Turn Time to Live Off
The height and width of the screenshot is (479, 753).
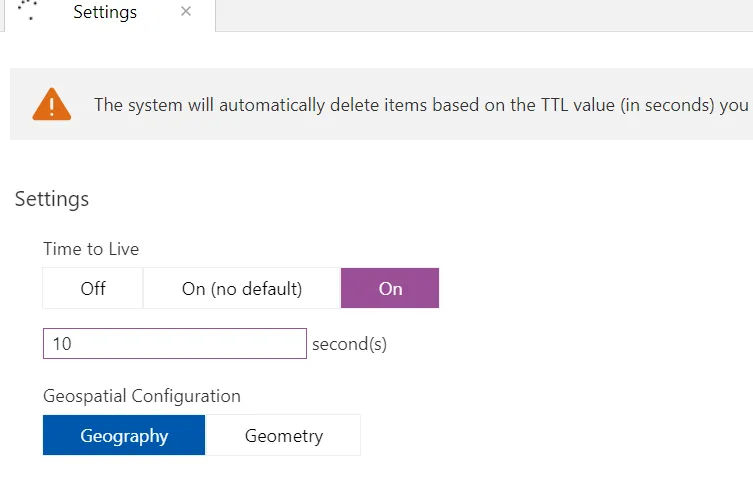[x=93, y=289]
